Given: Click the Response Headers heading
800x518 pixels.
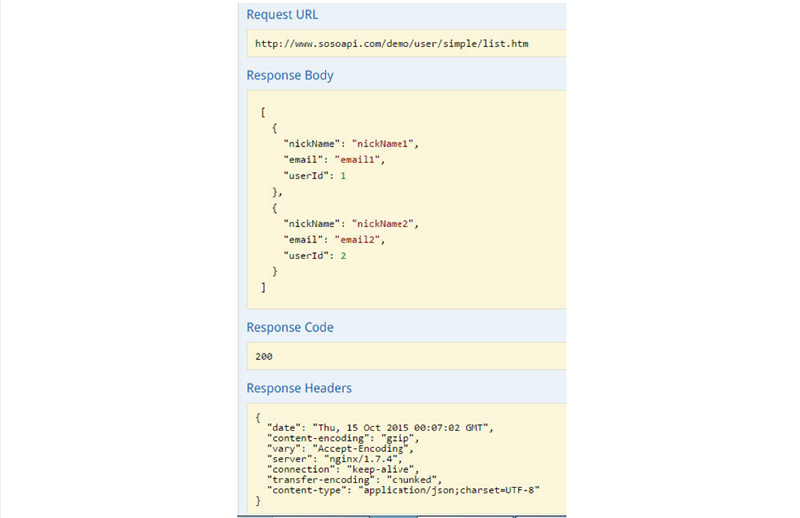Looking at the screenshot, I should [299, 387].
